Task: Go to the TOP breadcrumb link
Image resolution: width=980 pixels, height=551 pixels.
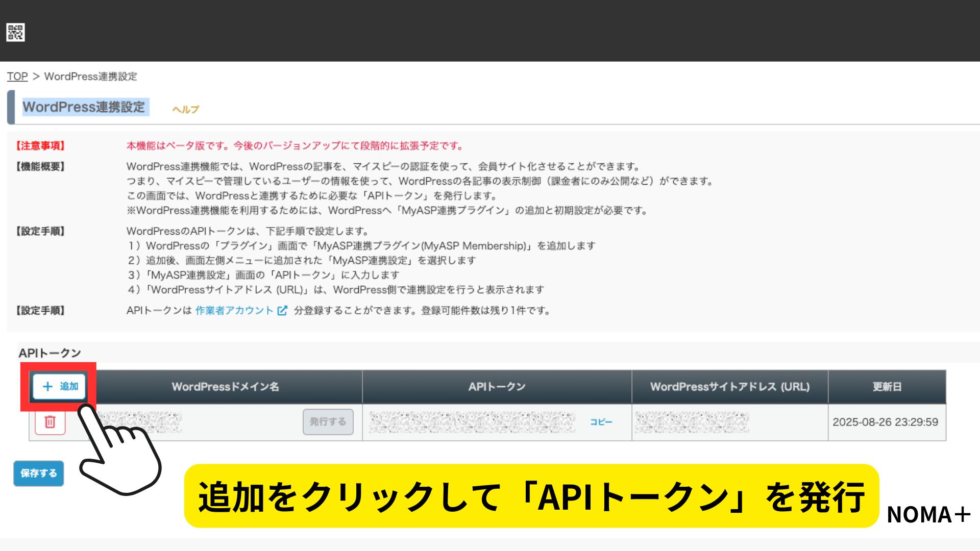Action: [x=17, y=77]
